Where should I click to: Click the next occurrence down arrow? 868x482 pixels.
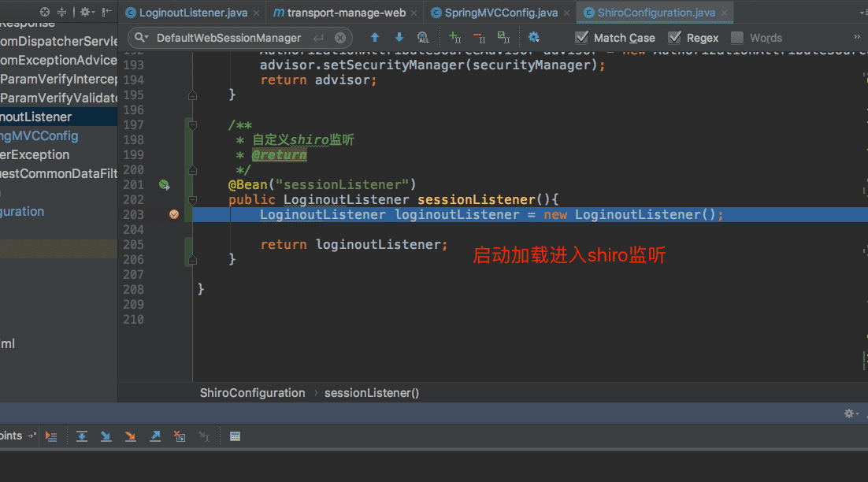(x=399, y=37)
